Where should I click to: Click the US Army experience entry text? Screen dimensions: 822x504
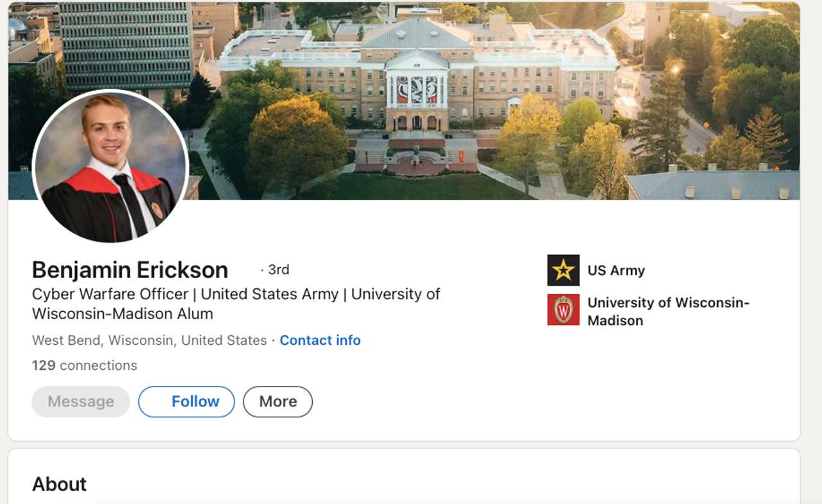point(616,270)
